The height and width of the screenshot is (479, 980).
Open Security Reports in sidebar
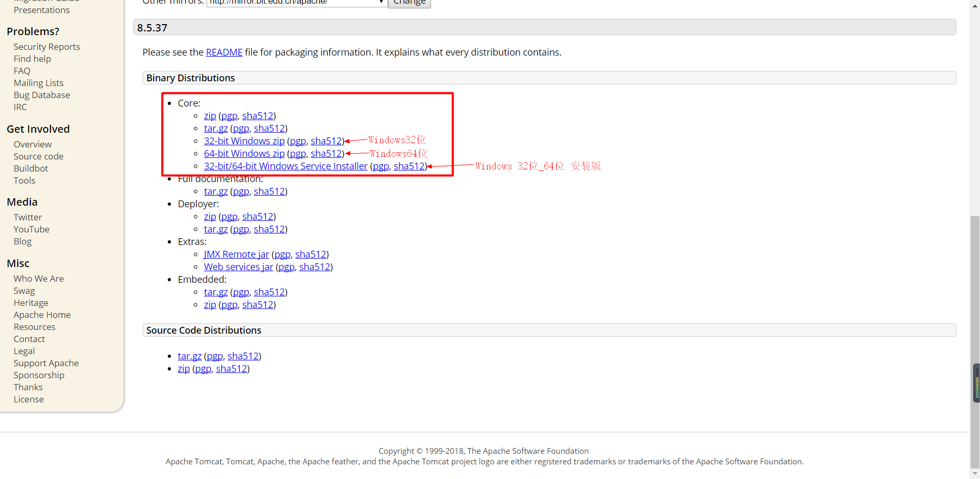click(47, 47)
